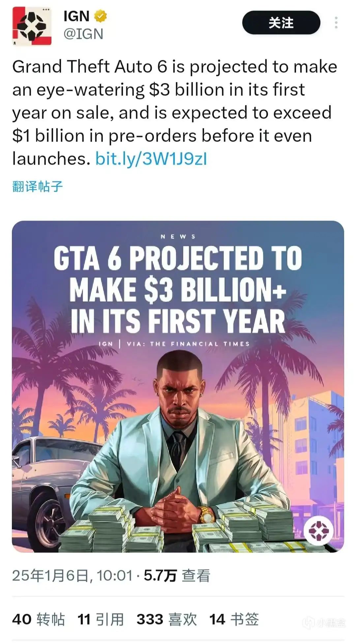This screenshot has width=356, height=644.
Task: Click the VIA: THE FINANCIAL TIMES credit line
Action: tap(188, 344)
